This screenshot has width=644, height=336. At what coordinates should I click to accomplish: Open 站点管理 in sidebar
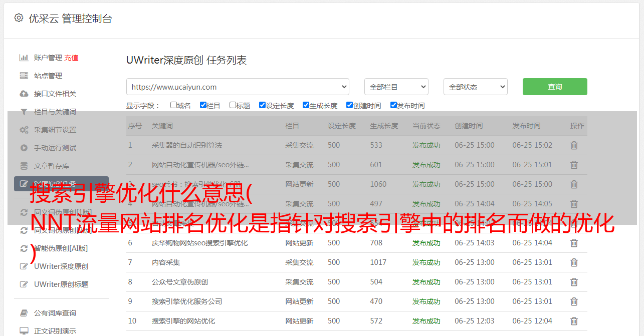(48, 76)
